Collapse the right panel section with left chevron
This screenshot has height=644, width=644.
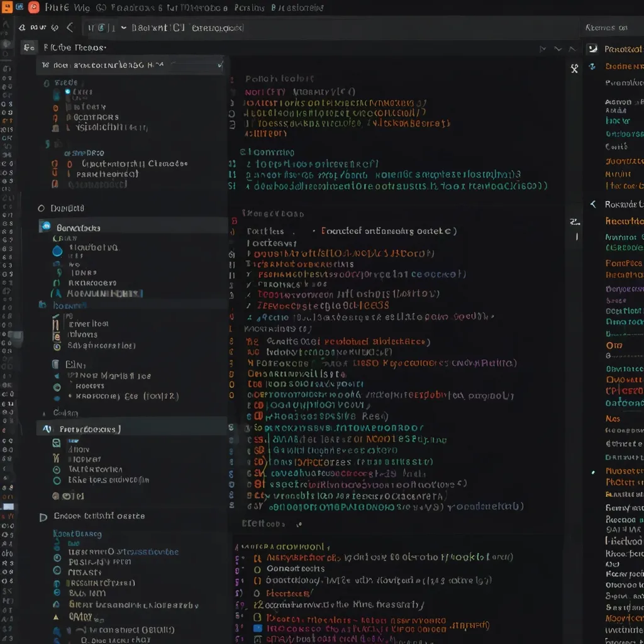[592, 204]
